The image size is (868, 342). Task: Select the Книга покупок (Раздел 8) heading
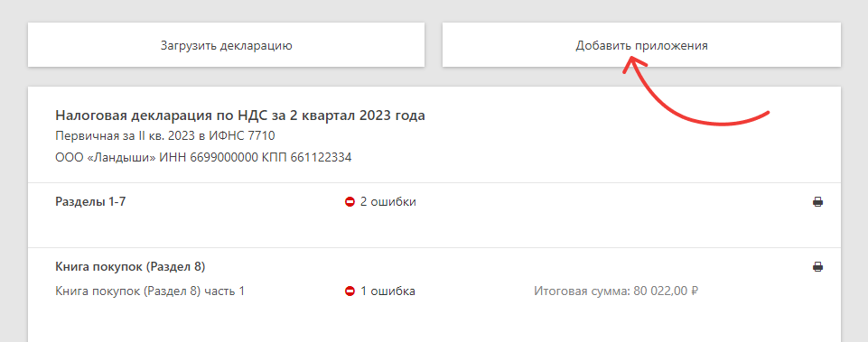[131, 267]
